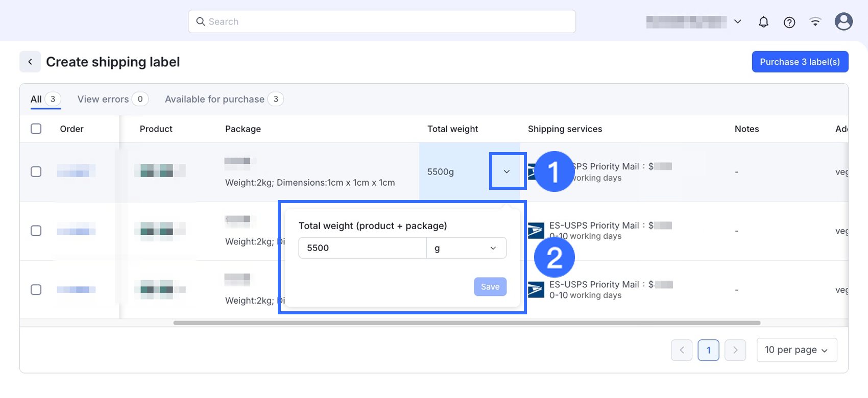Tick the third order row checkbox
Screen dimensions: 868x398
pos(36,290)
